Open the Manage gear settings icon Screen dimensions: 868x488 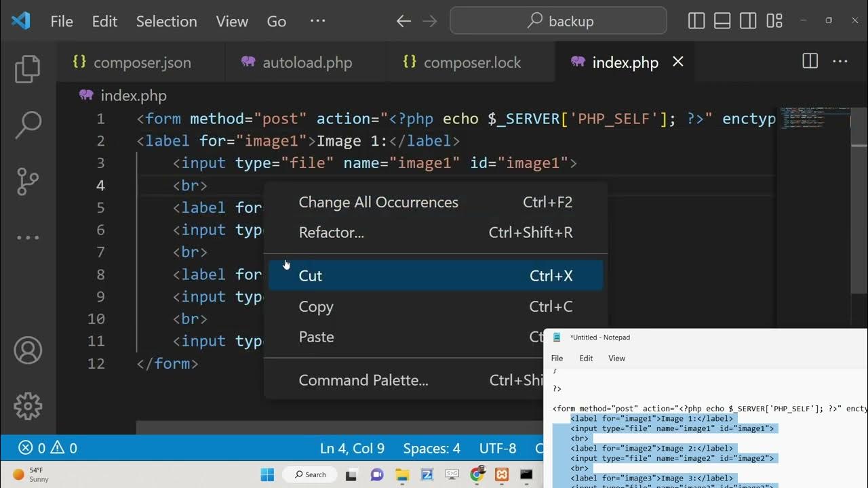[28, 406]
